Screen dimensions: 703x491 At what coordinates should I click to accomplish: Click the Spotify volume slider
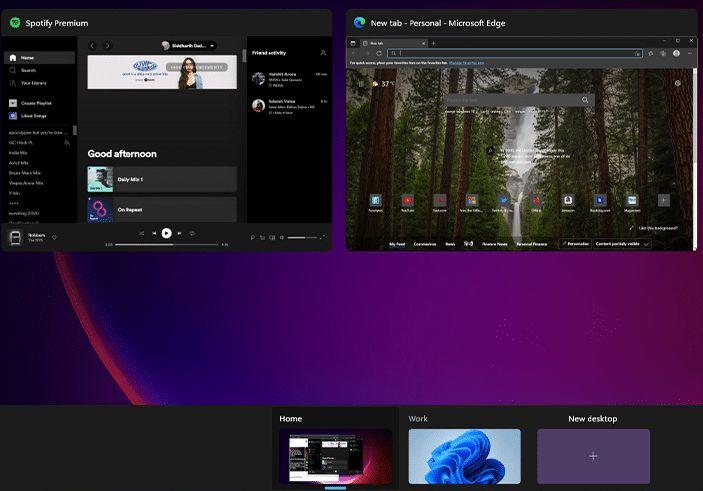tap(302, 237)
